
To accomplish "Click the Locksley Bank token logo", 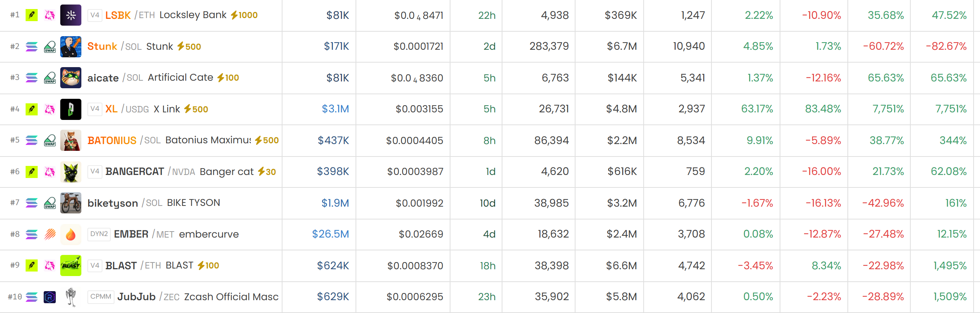I will click(71, 15).
